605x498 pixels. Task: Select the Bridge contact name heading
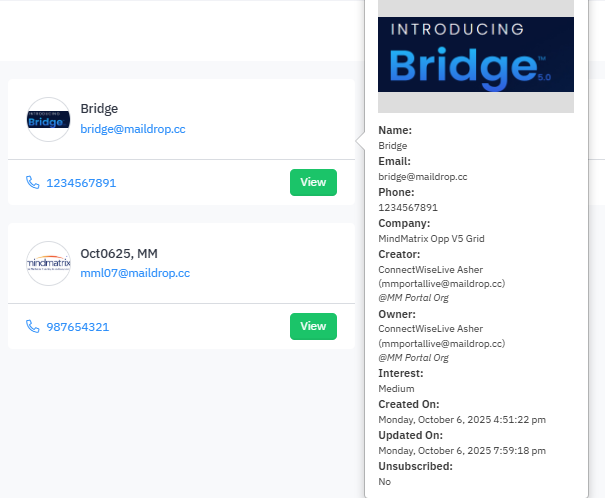point(100,109)
